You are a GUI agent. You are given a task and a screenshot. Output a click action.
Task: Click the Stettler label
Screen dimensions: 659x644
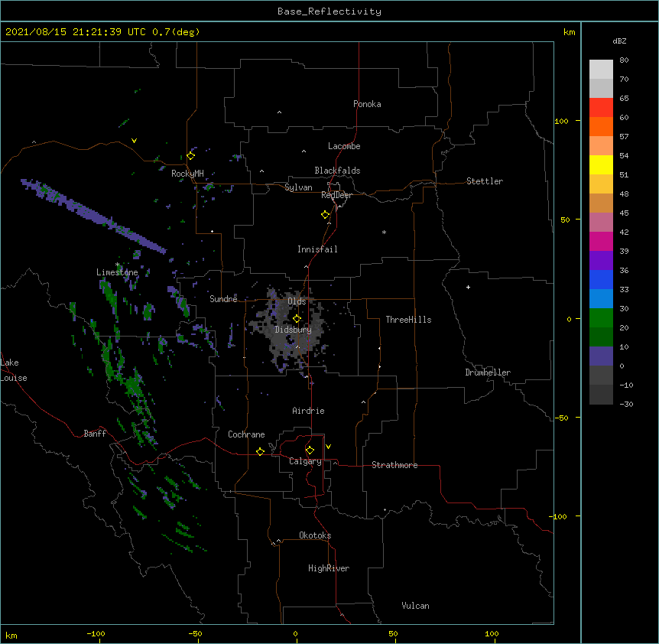pyautogui.click(x=485, y=181)
